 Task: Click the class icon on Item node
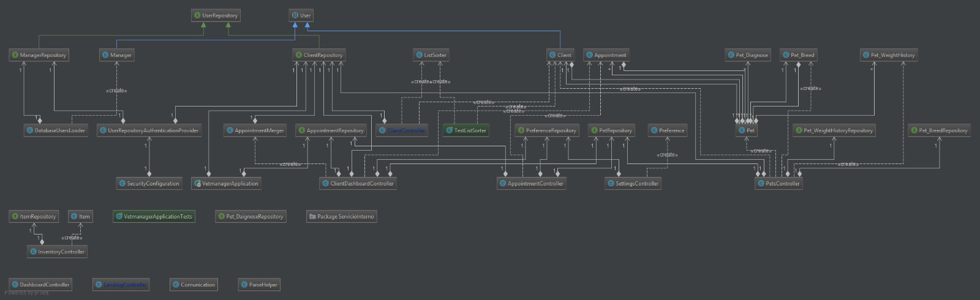[73, 217]
